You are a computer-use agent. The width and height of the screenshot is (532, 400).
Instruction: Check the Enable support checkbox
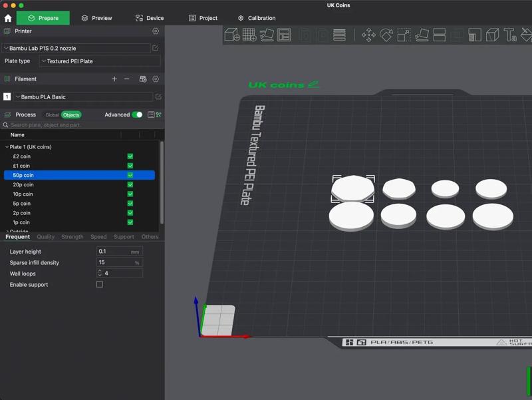coord(100,284)
